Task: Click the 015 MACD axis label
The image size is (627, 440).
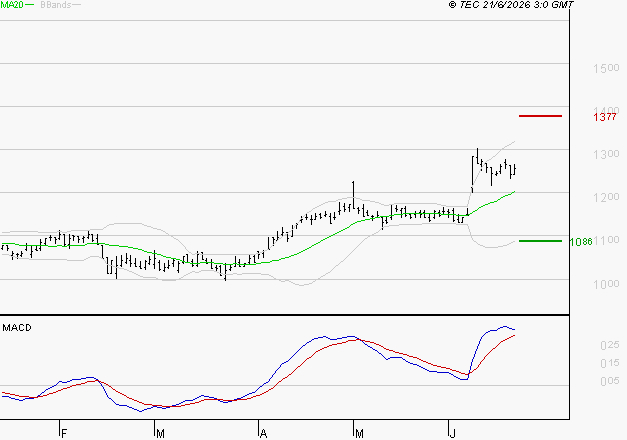Action: click(x=609, y=363)
